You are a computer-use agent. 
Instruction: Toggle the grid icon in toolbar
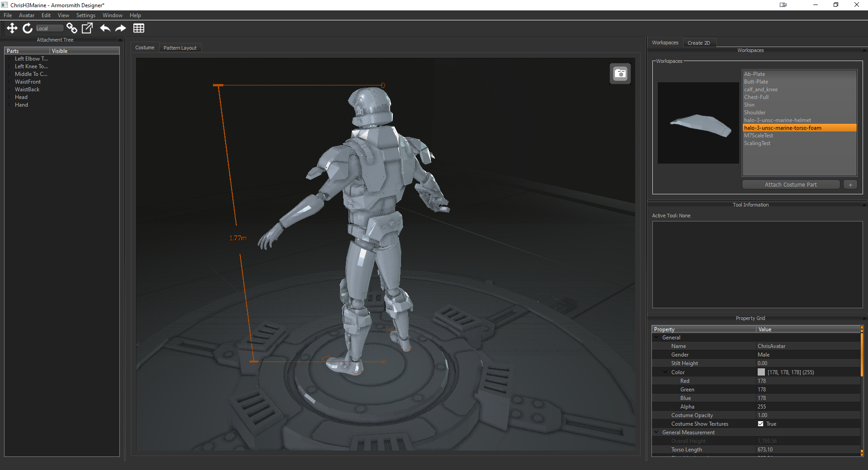point(139,28)
